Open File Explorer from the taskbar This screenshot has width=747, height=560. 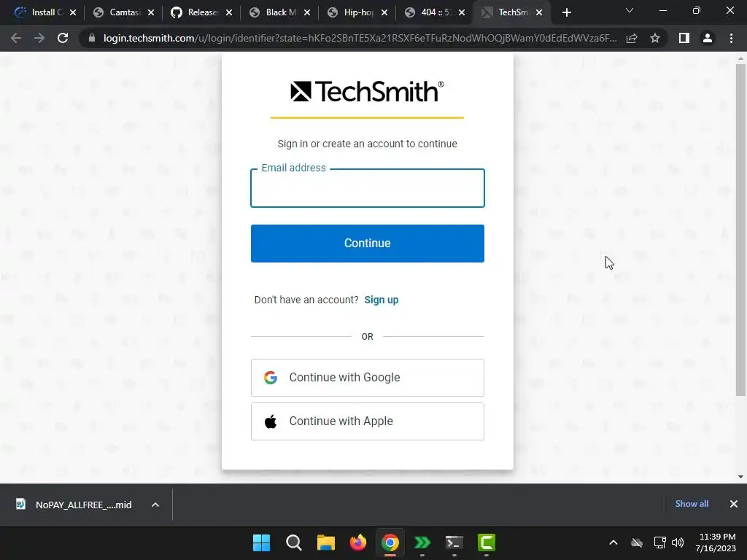click(x=326, y=542)
